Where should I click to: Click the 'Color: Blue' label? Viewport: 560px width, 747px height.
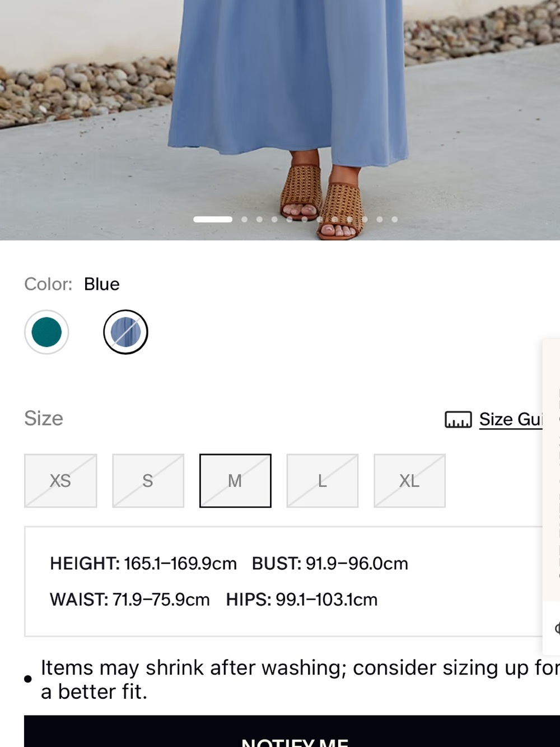point(72,284)
